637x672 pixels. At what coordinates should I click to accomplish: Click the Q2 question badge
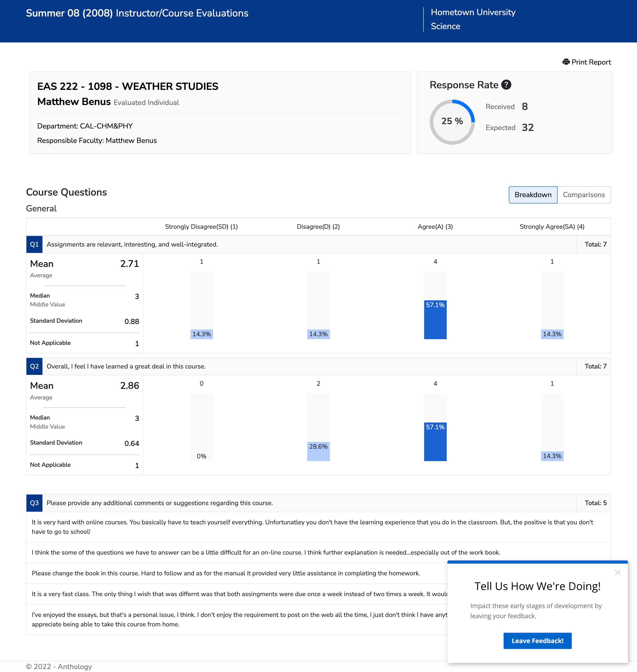[34, 366]
